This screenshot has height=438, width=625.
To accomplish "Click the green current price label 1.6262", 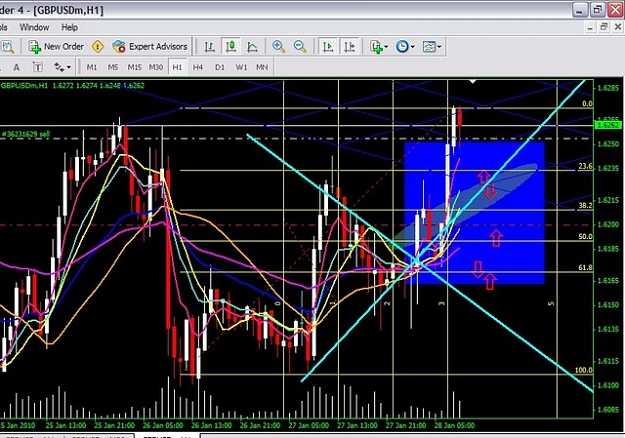I will pyautogui.click(x=607, y=125).
